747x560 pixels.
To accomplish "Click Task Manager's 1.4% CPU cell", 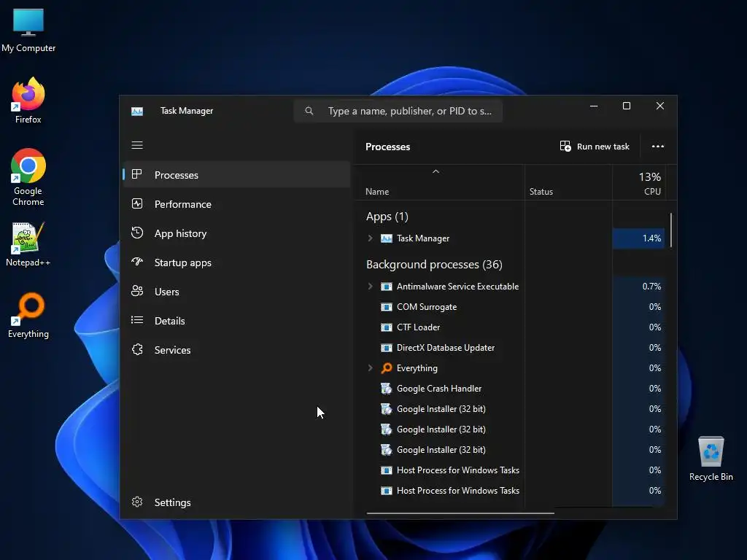I will 638,238.
